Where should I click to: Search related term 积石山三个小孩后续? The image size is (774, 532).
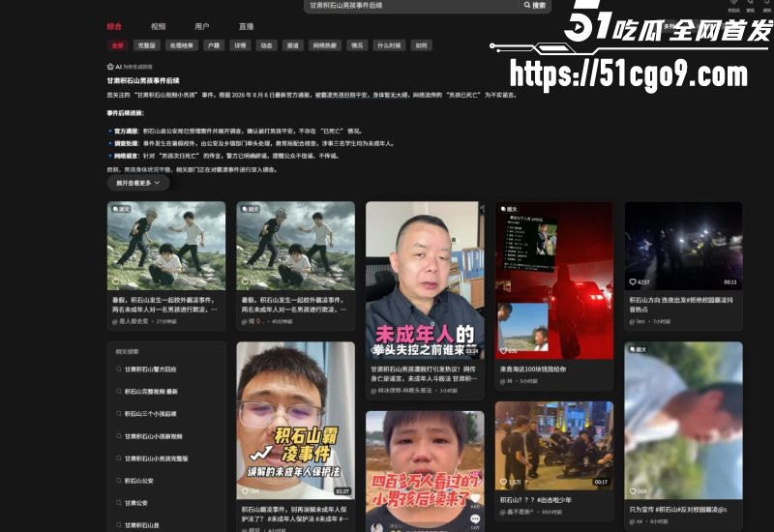pos(151,414)
